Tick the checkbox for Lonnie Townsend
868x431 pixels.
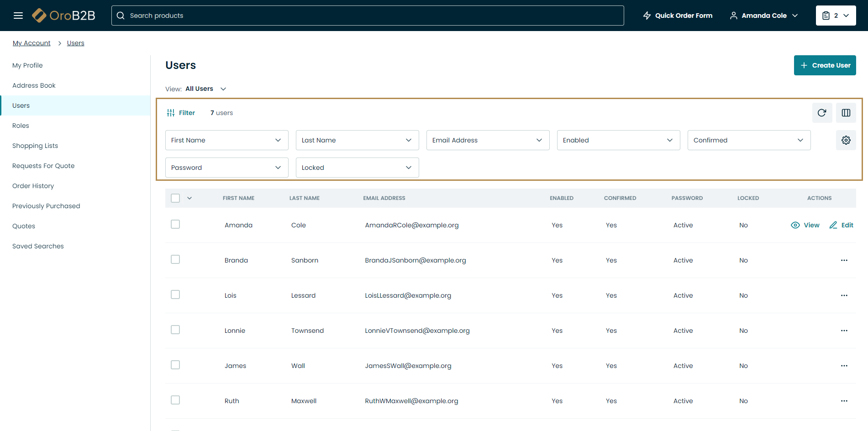[x=175, y=330]
